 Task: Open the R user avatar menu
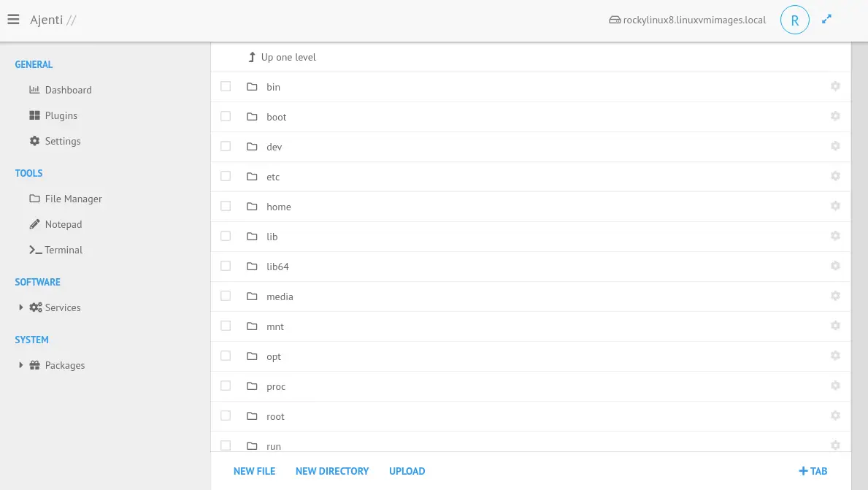794,20
